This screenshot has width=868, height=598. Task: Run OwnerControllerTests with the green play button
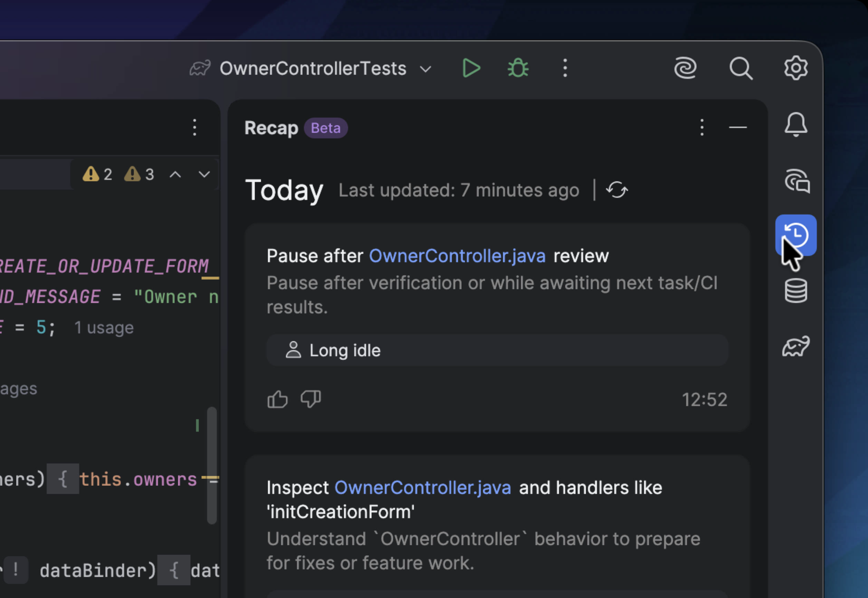(471, 68)
